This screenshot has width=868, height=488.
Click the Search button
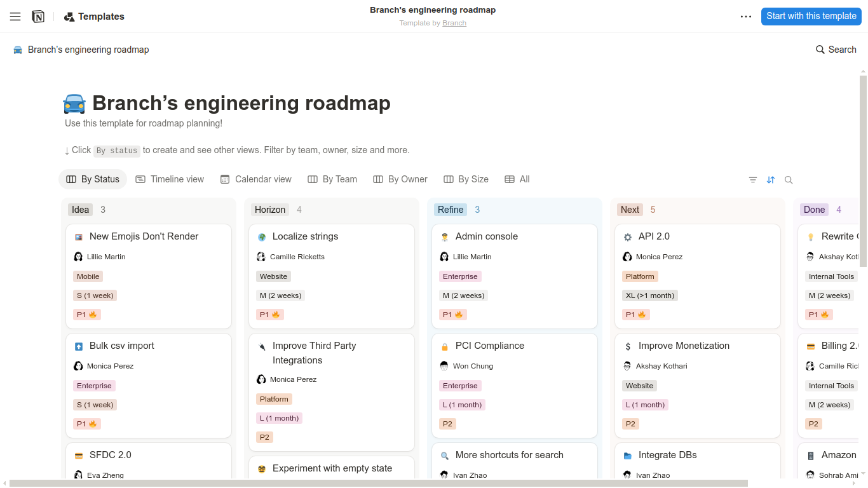(836, 50)
